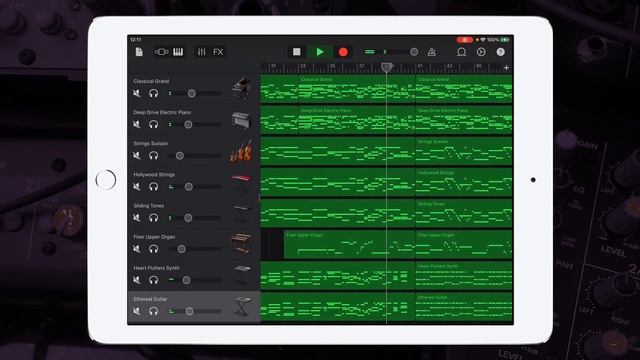
Task: Select second Hollywood Strings region
Action: (464, 182)
